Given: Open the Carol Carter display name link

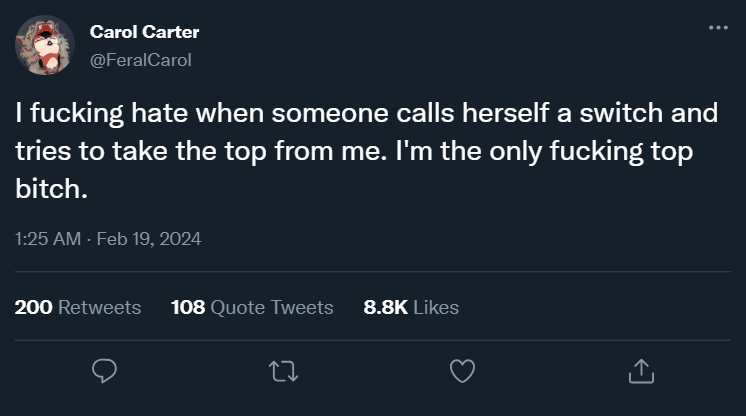Looking at the screenshot, I should (x=144, y=32).
